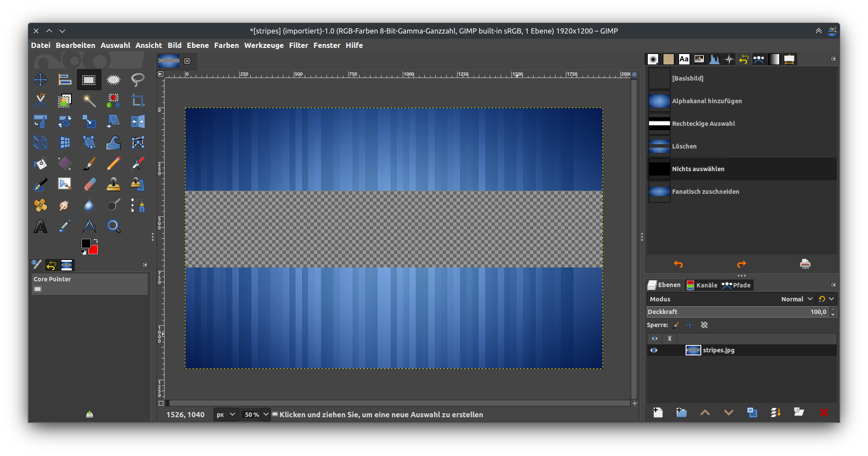Select the Clone stamp tool
This screenshot has height=456, width=868.
(x=113, y=184)
